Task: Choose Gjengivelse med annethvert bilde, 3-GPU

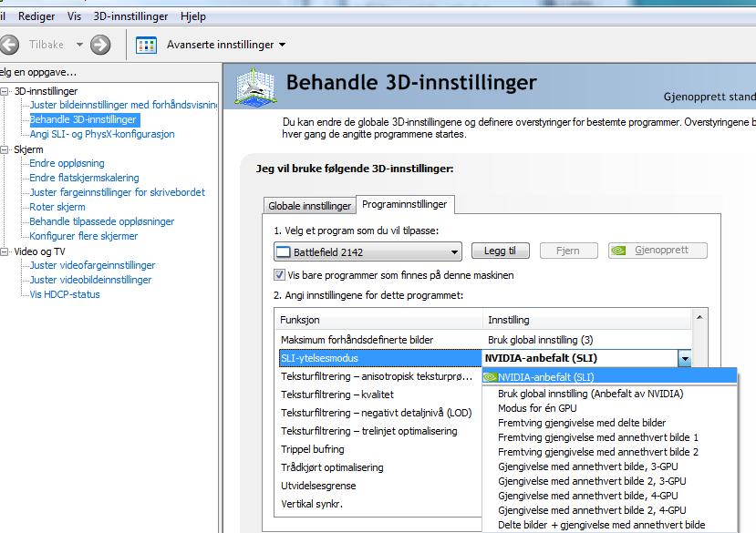Action: point(610,466)
